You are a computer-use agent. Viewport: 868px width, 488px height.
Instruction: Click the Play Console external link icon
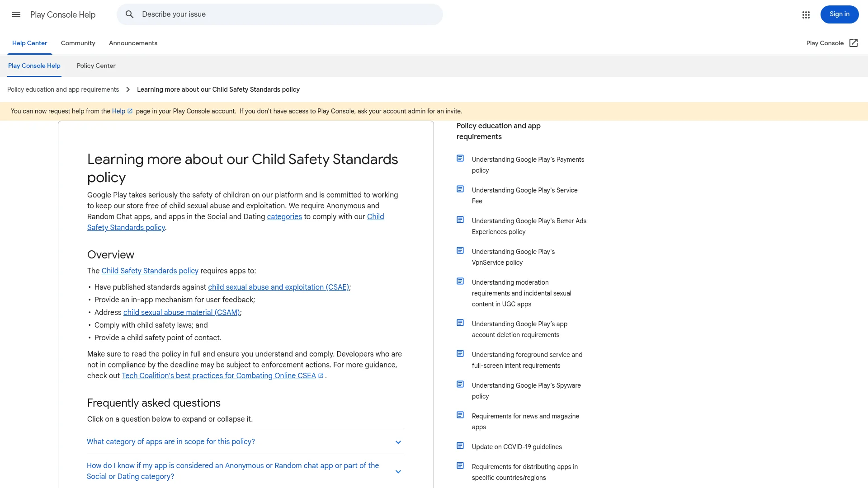[x=854, y=43]
